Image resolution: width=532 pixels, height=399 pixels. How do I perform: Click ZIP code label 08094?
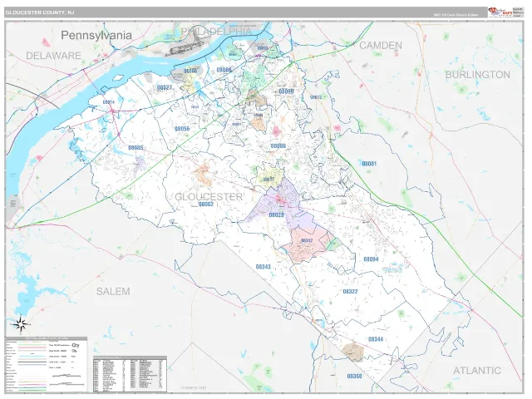(x=371, y=259)
